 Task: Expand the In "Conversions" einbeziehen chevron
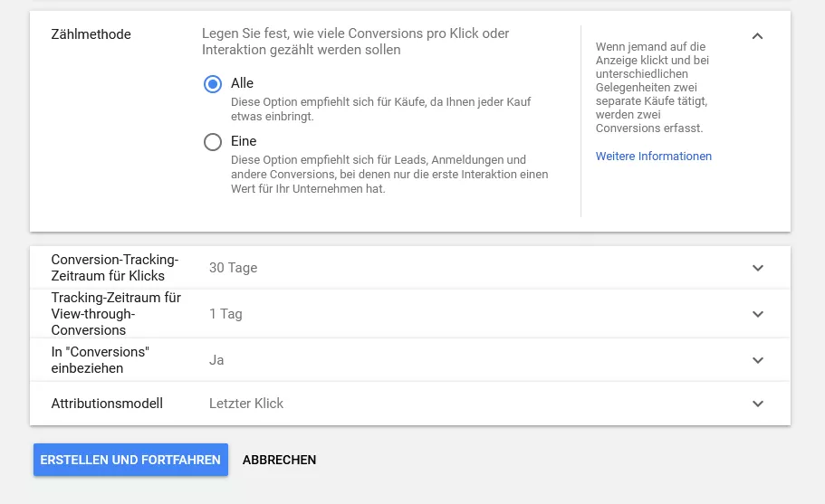[758, 360]
